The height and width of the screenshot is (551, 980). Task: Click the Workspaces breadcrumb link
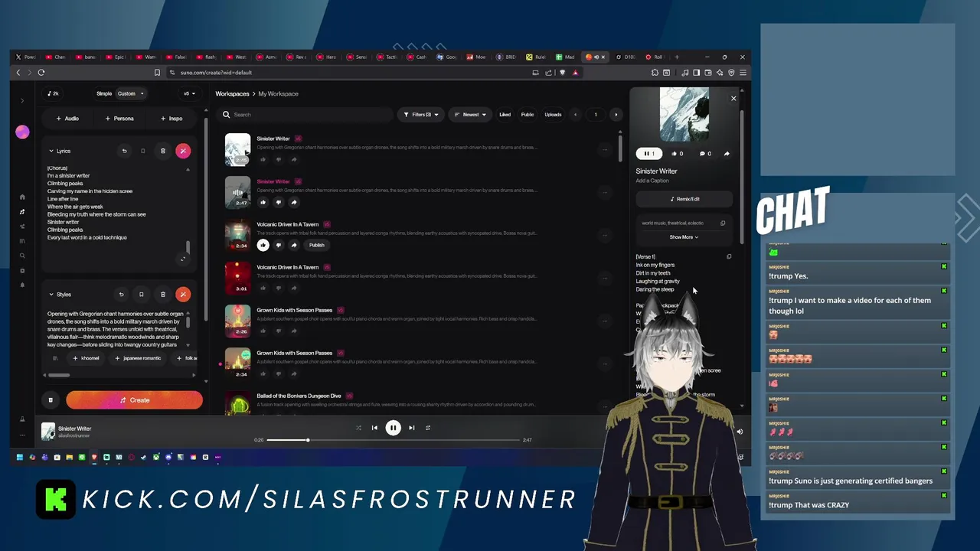click(232, 93)
